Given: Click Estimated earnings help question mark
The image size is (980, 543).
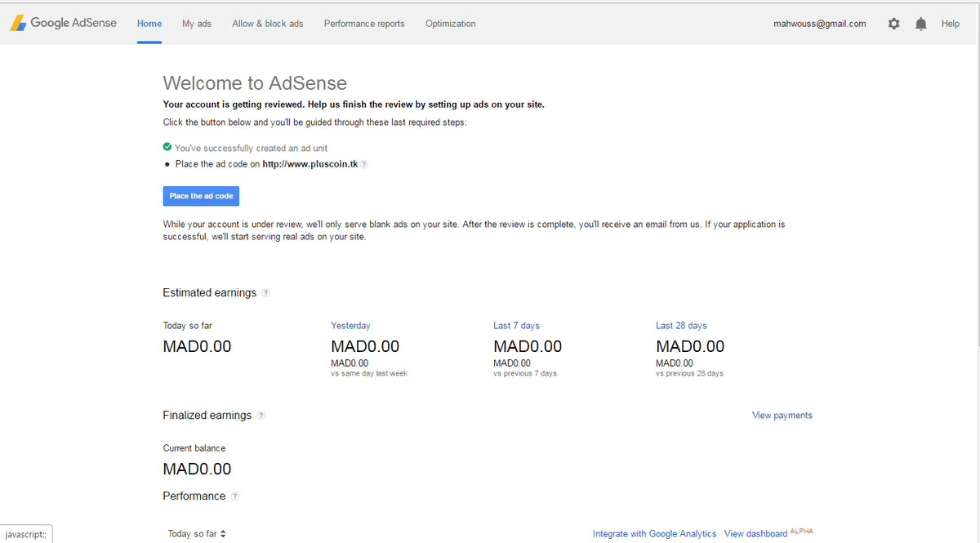Looking at the screenshot, I should 266,293.
